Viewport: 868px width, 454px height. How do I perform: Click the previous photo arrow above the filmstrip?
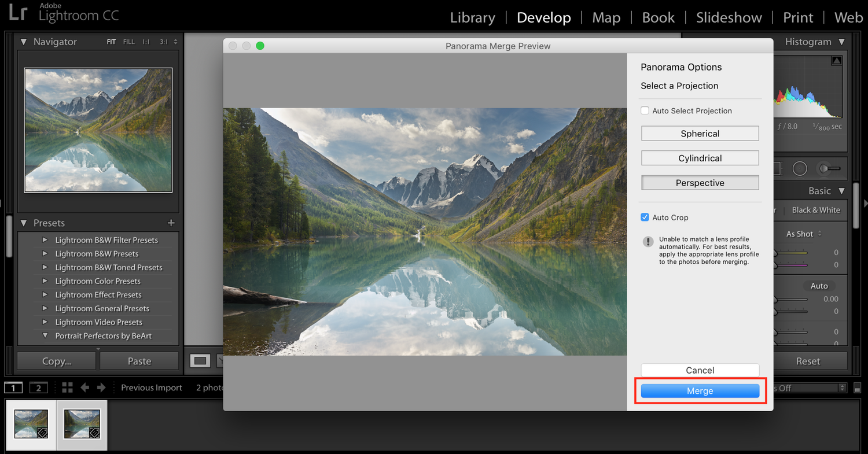coord(85,387)
